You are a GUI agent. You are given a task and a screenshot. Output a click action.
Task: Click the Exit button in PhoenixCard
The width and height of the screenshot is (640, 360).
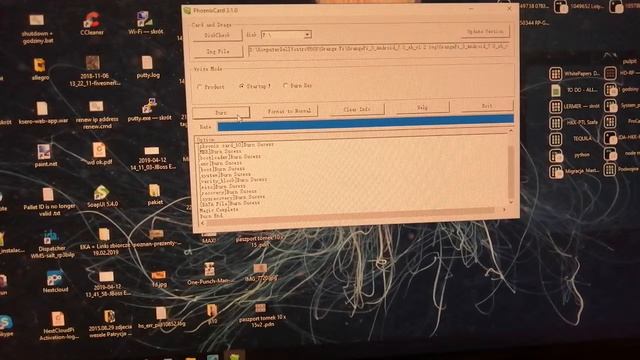tap(487, 106)
